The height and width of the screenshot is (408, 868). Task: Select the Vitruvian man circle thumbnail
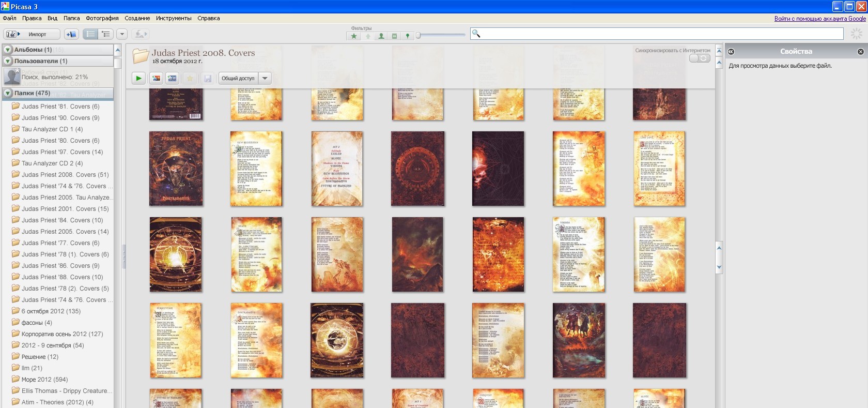[x=176, y=254]
